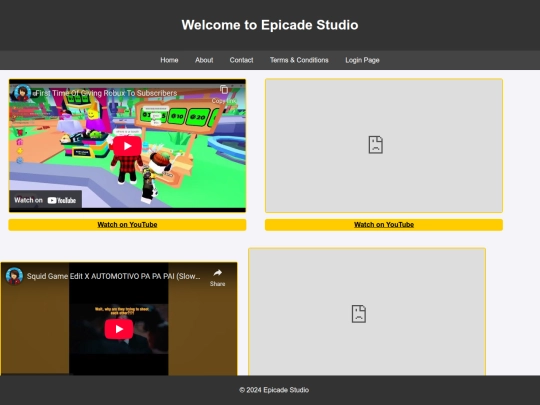
Task: Open Terms & Conditions link
Action: (299, 60)
